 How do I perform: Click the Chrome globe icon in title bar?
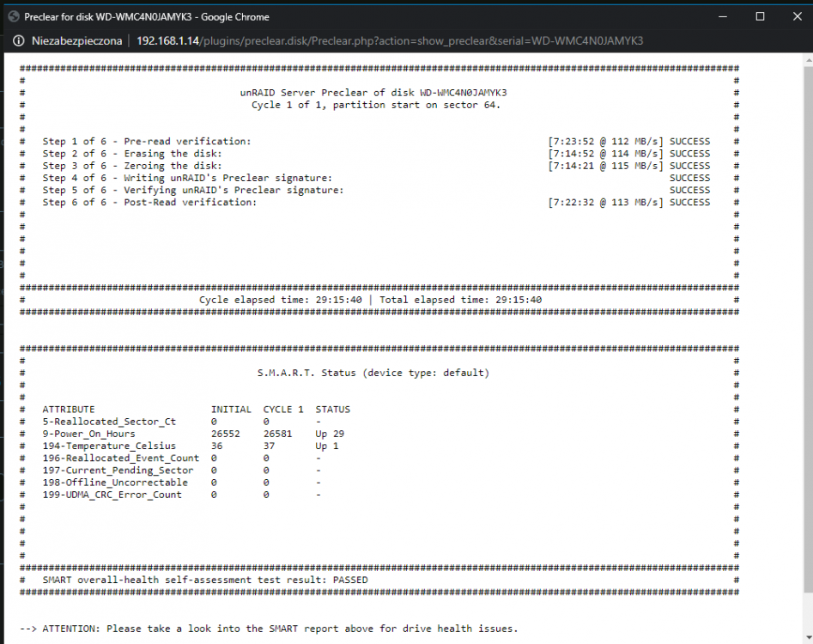click(14, 16)
